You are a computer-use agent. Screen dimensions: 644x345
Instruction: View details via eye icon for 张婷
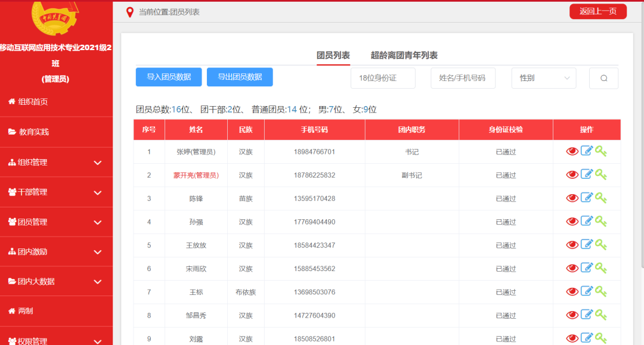[x=572, y=151]
